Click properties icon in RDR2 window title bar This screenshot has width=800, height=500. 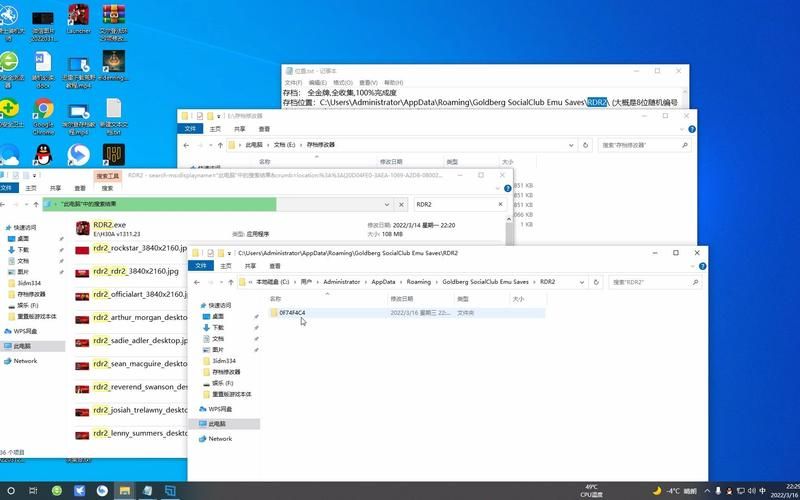pyautogui.click(x=210, y=253)
